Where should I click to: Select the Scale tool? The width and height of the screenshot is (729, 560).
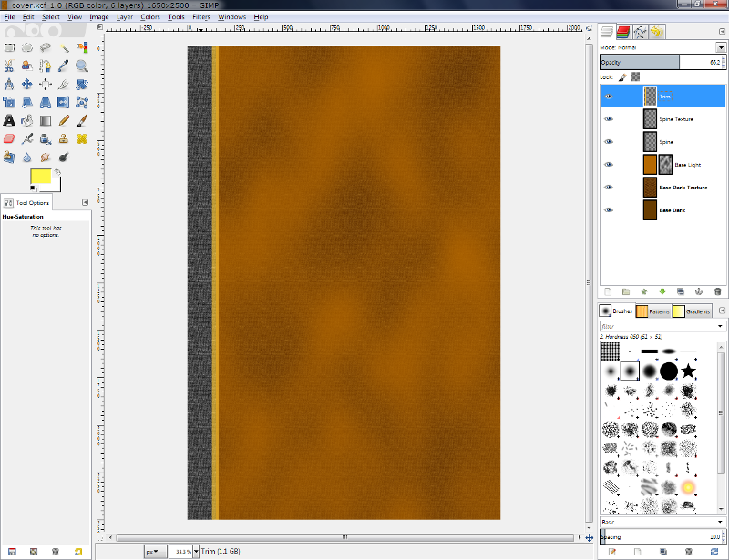(9, 102)
